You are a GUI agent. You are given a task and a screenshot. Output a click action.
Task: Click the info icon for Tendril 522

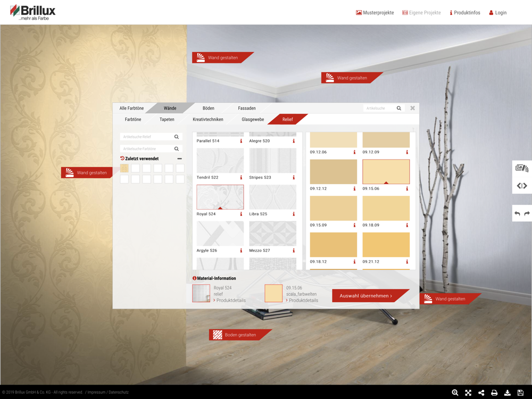click(241, 178)
